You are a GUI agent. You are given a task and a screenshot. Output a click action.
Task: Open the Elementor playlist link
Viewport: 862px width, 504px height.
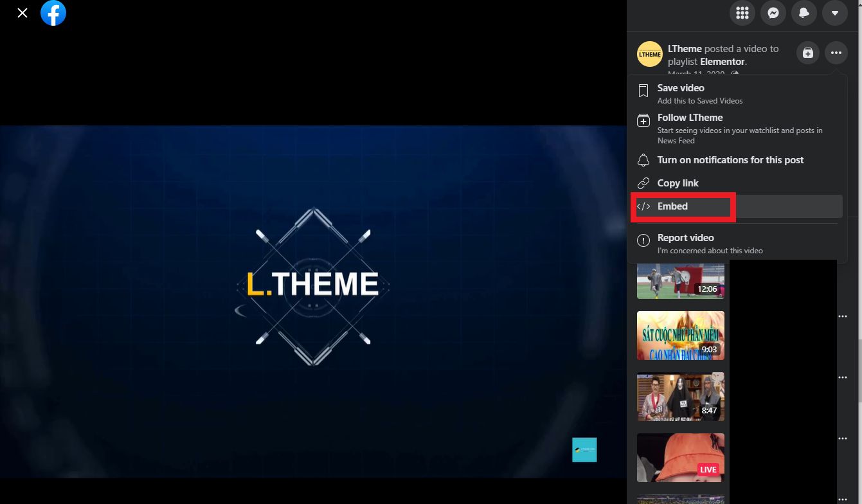tap(722, 62)
